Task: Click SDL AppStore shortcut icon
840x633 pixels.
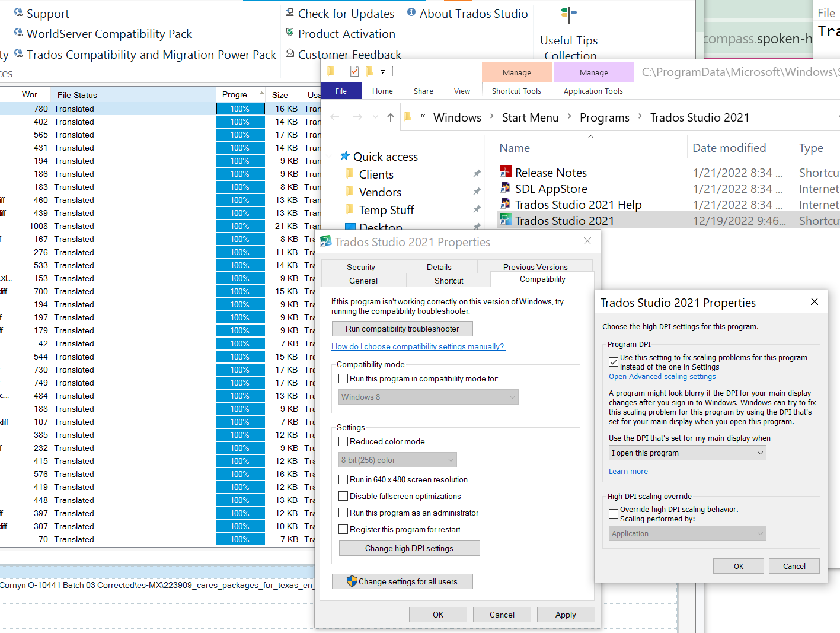Action: pyautogui.click(x=506, y=187)
